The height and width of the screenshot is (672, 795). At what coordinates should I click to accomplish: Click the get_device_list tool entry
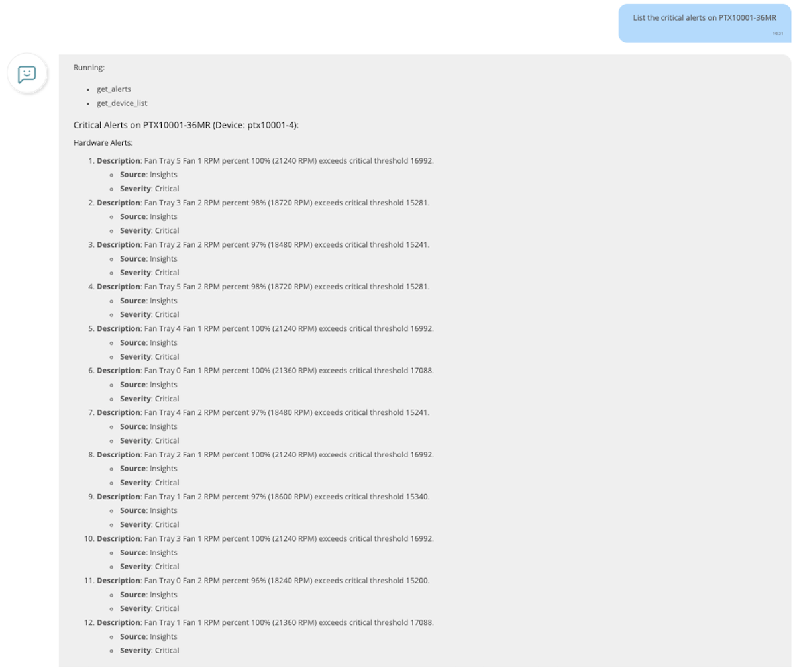[x=122, y=103]
